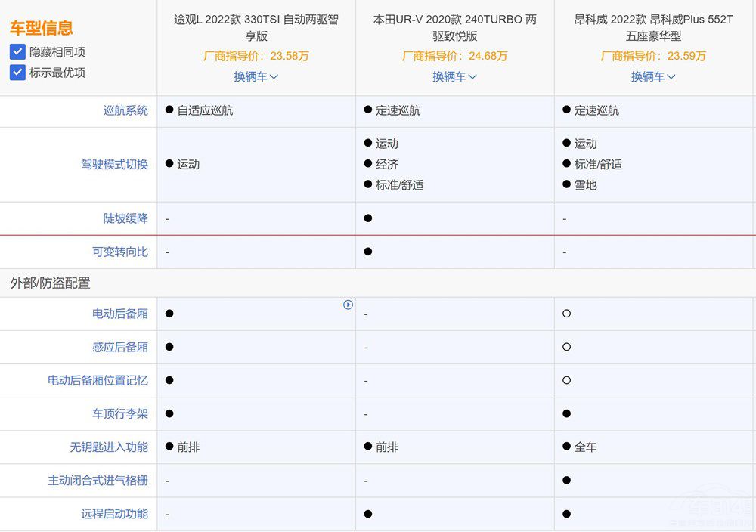Click the 车顶行李架 row label
756x532 pixels.
click(120, 413)
